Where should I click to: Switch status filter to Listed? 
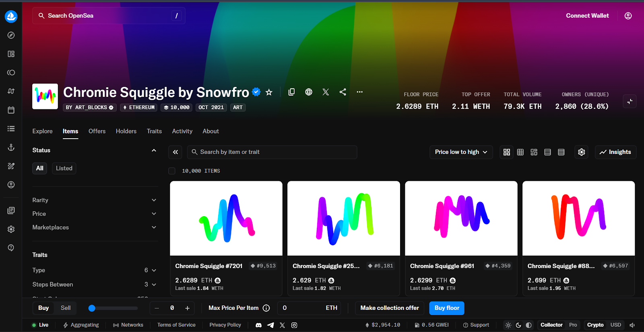point(64,168)
